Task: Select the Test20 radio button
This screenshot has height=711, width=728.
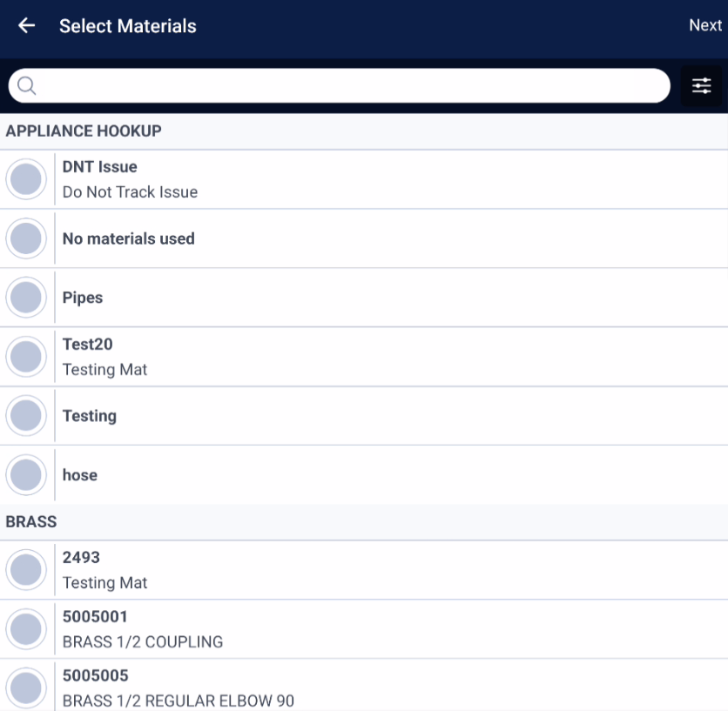Action: point(26,357)
